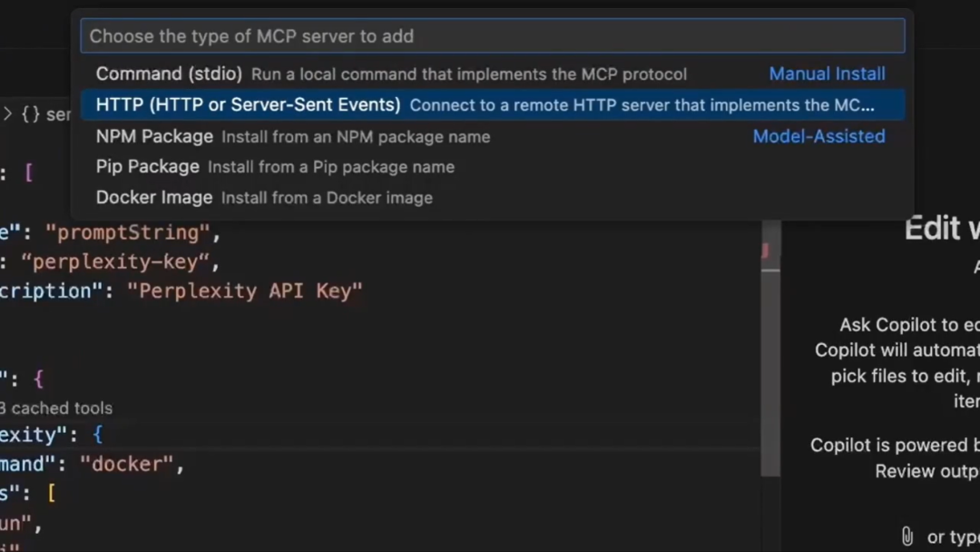Click the cached tools CodeLens label

(56, 408)
